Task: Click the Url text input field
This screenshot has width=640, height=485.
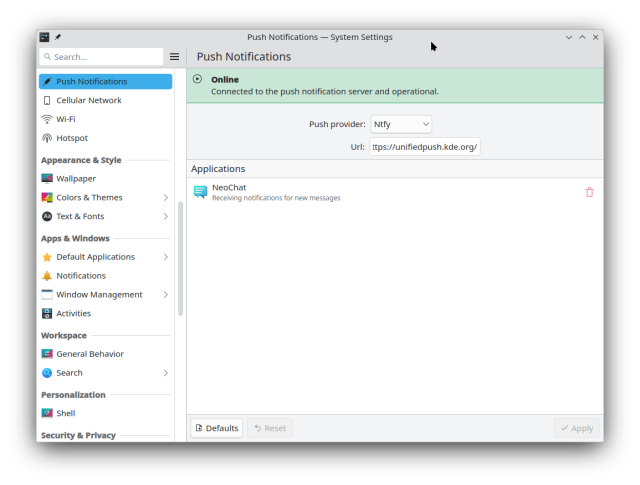Action: (425, 147)
